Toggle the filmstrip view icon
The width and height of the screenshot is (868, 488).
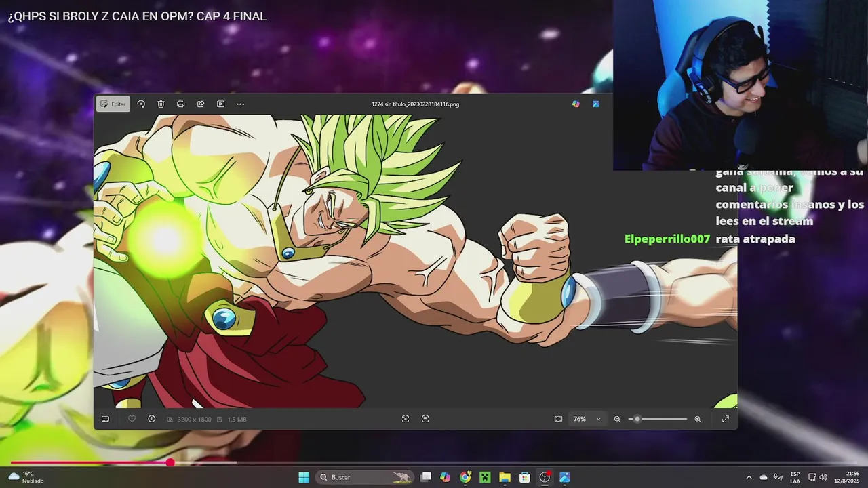tap(105, 419)
